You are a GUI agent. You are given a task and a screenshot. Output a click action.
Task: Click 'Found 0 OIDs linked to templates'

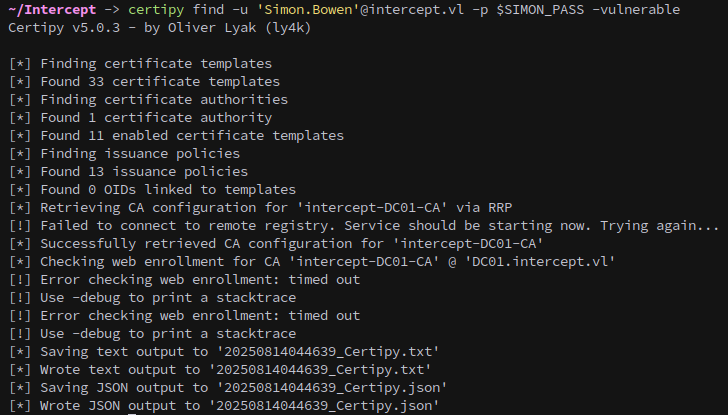pyautogui.click(x=168, y=189)
